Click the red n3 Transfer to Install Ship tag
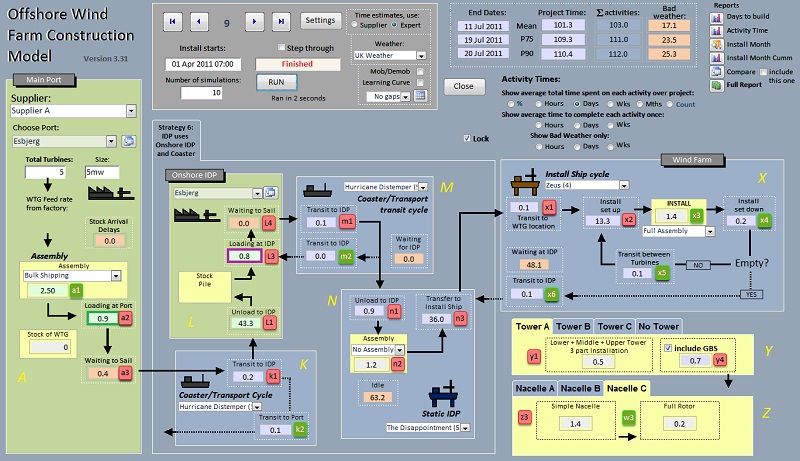The image size is (800, 461). [460, 319]
